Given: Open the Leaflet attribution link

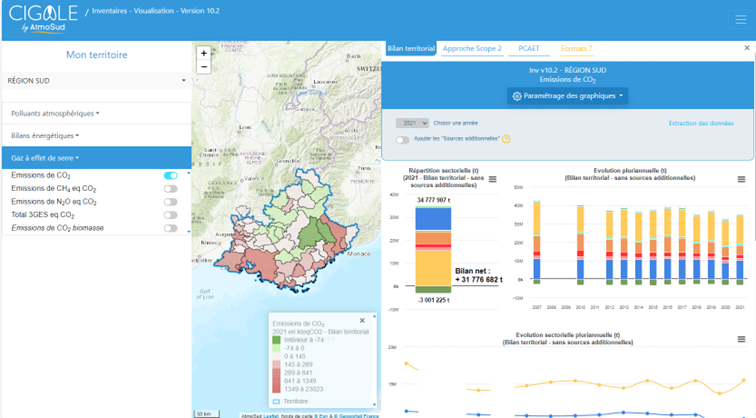Looking at the screenshot, I should tap(270, 416).
